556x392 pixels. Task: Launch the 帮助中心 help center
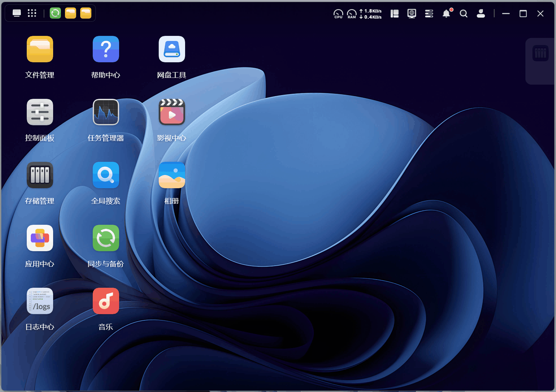pyautogui.click(x=106, y=49)
